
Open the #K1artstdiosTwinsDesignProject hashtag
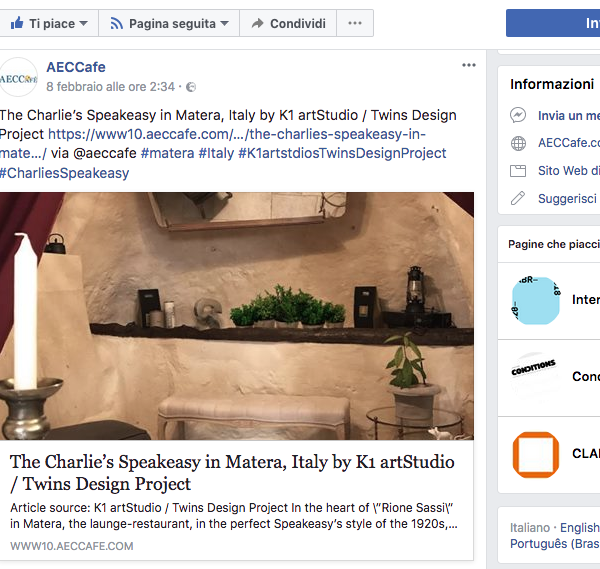pos(342,153)
